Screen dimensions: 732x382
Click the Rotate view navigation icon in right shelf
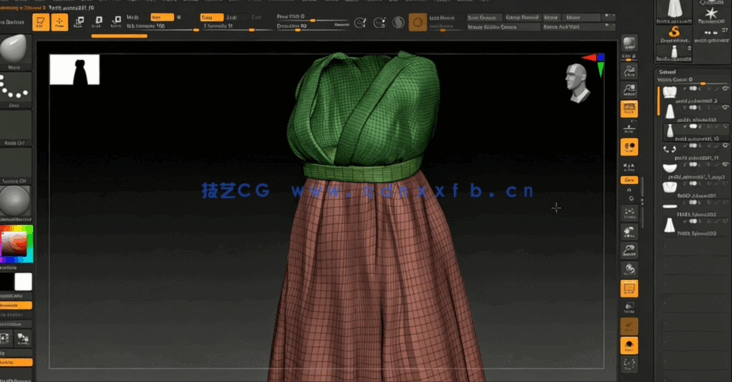click(629, 269)
